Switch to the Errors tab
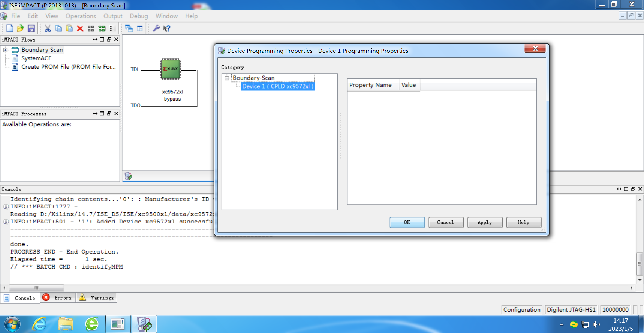The image size is (644, 333). [58, 298]
